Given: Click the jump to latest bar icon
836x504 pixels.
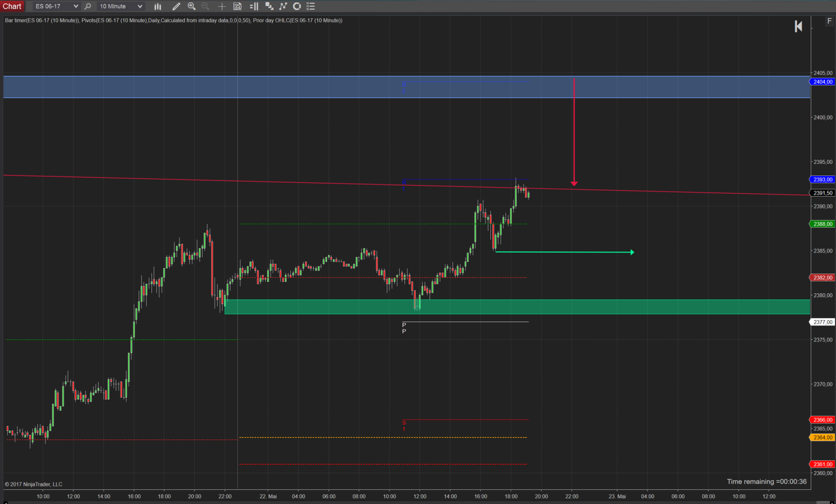Looking at the screenshot, I should (x=798, y=26).
